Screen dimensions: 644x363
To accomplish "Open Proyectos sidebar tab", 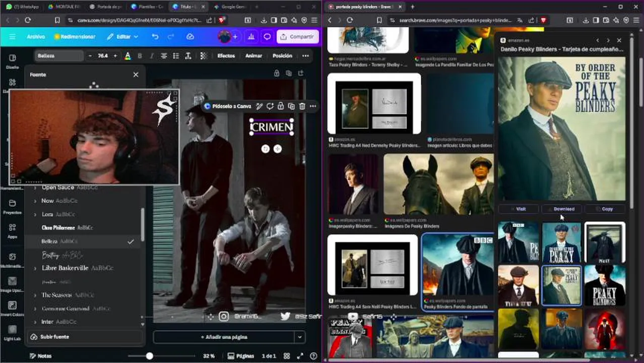I will pyautogui.click(x=13, y=207).
